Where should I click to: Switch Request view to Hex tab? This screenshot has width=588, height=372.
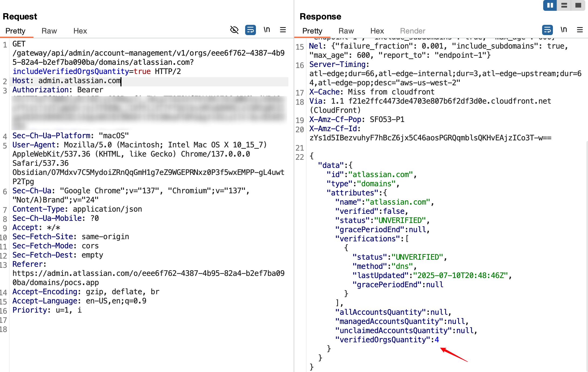pos(80,31)
